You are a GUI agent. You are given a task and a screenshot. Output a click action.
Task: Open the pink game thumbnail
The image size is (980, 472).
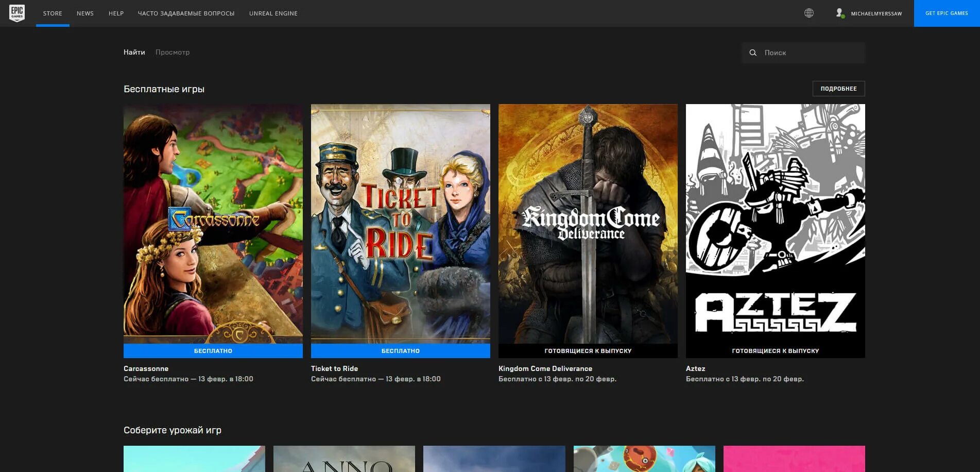coord(794,459)
